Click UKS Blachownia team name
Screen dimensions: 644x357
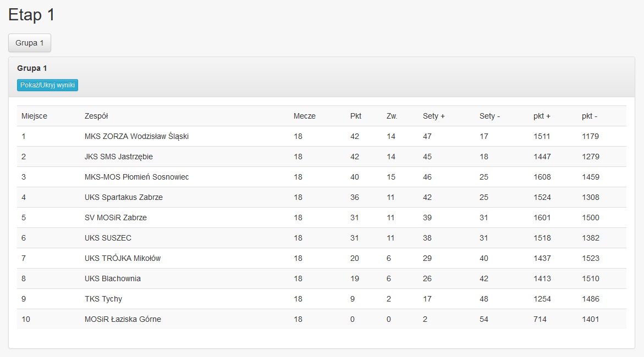pyautogui.click(x=113, y=278)
